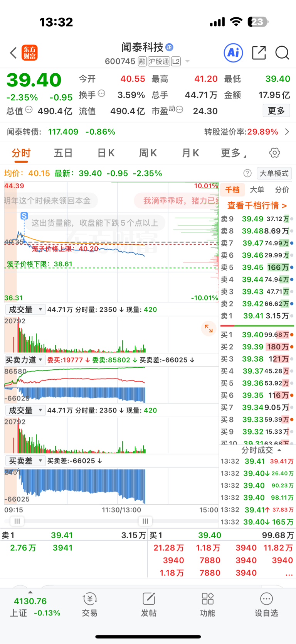Tap the 均价 40.15 readout
The image size is (296, 644).
[x=27, y=173]
